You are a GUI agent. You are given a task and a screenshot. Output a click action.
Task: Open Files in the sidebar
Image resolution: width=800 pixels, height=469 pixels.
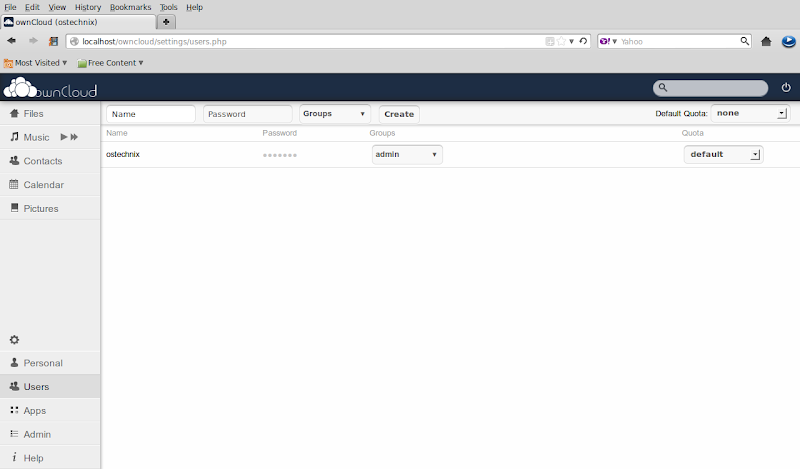pos(50,113)
